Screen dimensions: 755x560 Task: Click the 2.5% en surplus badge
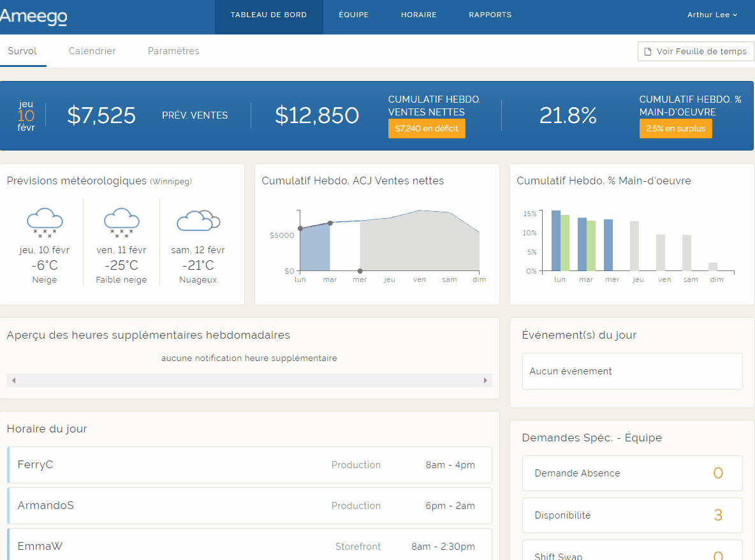(x=675, y=128)
